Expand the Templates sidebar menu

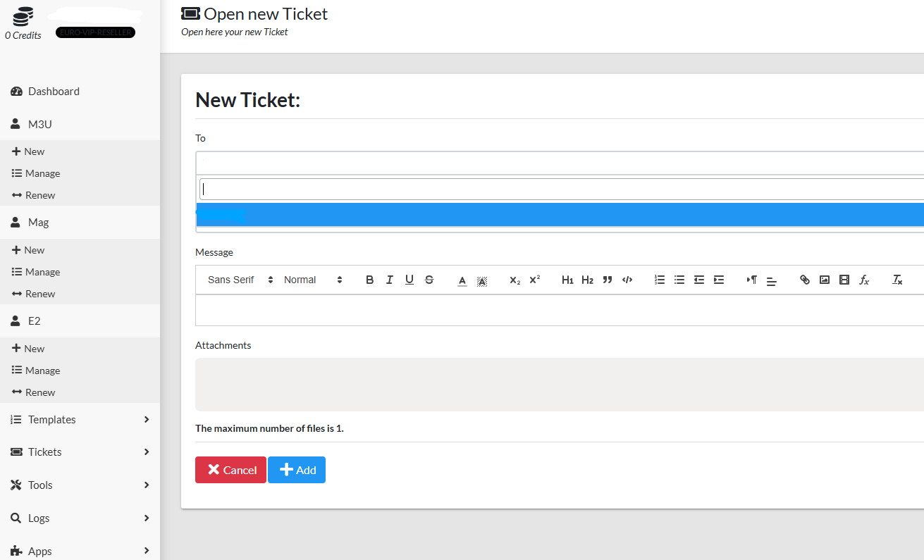pyautogui.click(x=80, y=419)
